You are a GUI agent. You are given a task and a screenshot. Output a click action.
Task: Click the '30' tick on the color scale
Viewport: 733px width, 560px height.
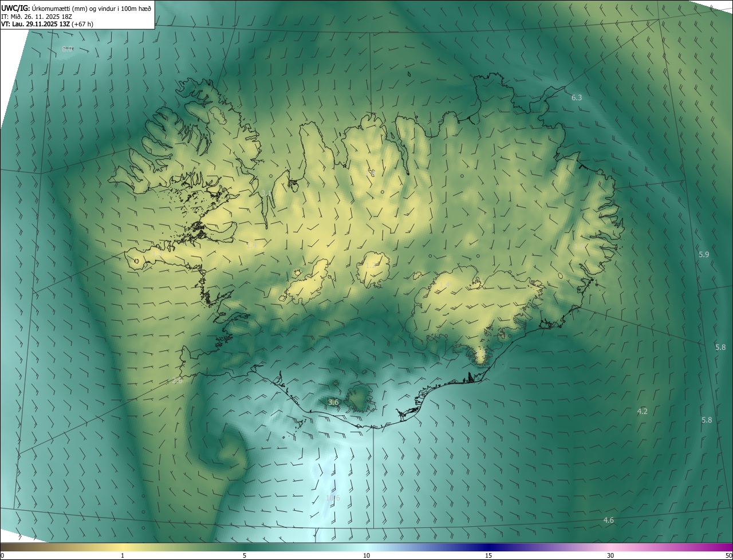coord(610,555)
